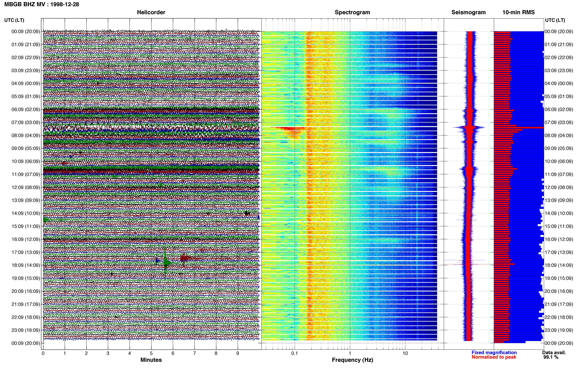This screenshot has height=368, width=588.
Task: Click the '5' tick on the Minutes axis
Action: point(151,353)
